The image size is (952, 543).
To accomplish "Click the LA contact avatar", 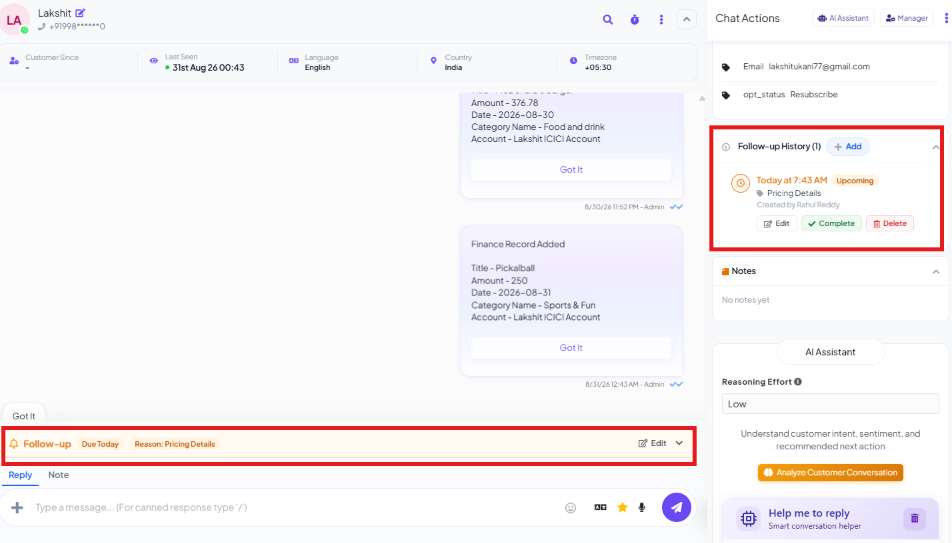I will tap(14, 19).
